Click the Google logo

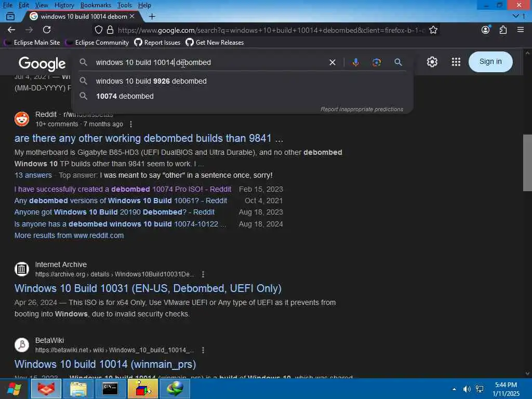[42, 63]
